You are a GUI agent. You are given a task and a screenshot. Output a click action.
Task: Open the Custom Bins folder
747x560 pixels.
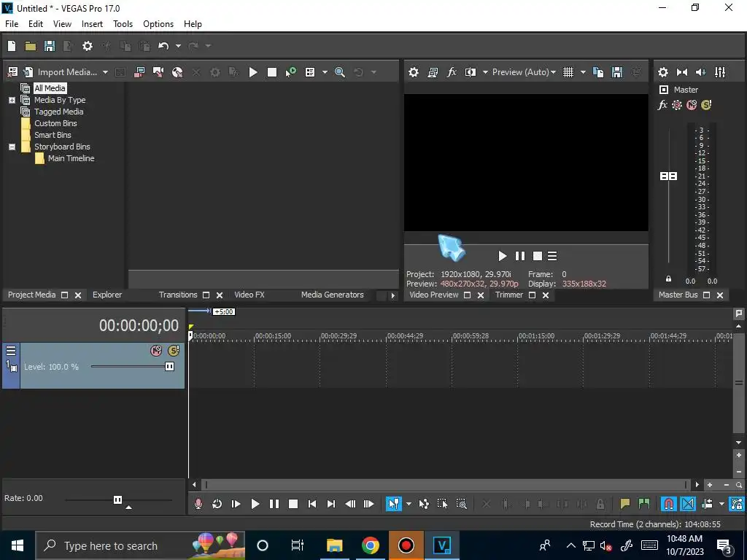tap(55, 123)
